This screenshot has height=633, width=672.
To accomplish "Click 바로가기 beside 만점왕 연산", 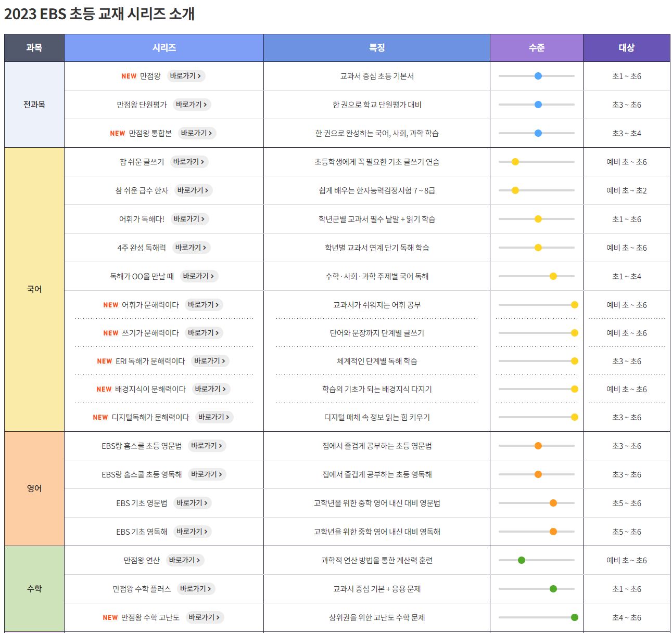I will [x=185, y=560].
